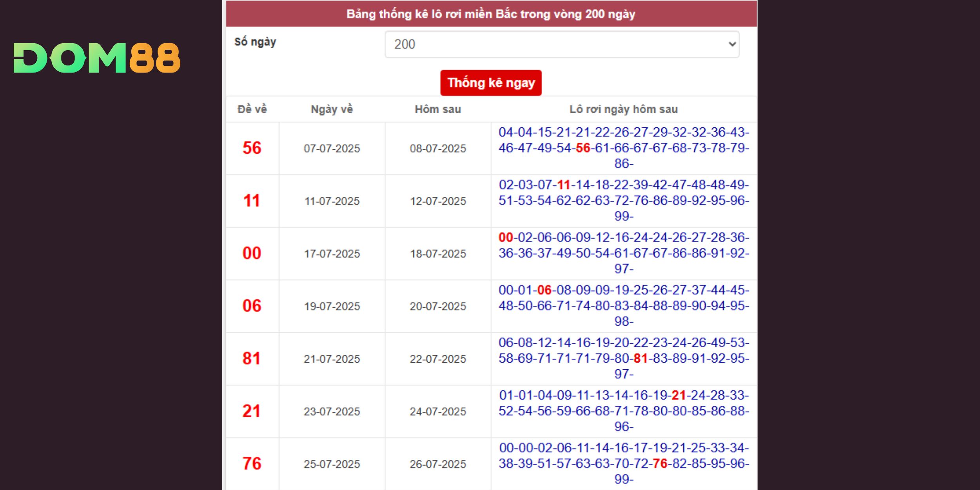980x490 pixels.
Task: Click the table title banner
Action: coord(491,14)
